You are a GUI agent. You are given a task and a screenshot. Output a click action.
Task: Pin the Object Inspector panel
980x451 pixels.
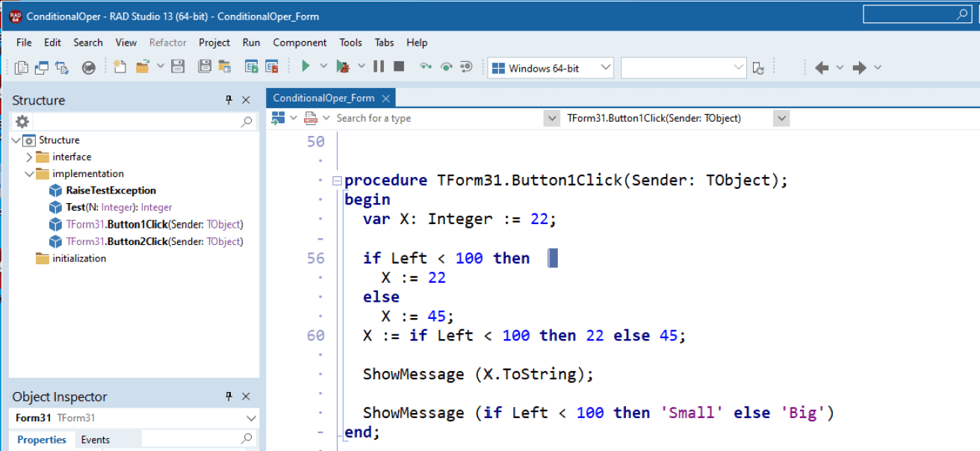tap(229, 396)
